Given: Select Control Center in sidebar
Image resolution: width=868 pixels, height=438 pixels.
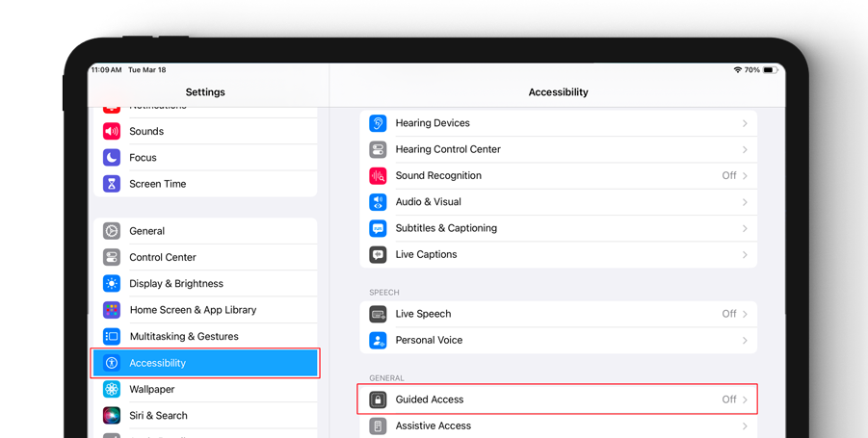Looking at the screenshot, I should pos(205,257).
